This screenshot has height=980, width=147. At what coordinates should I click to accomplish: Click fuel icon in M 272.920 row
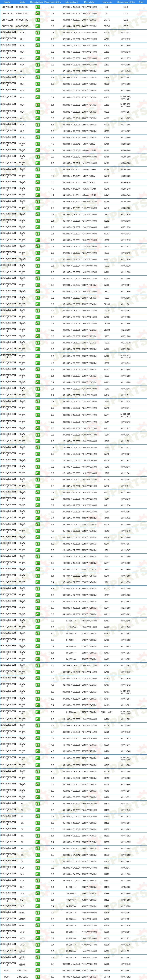38,227
